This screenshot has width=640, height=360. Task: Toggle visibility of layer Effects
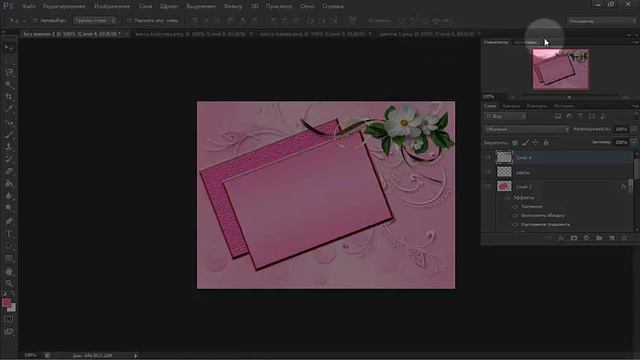507,198
